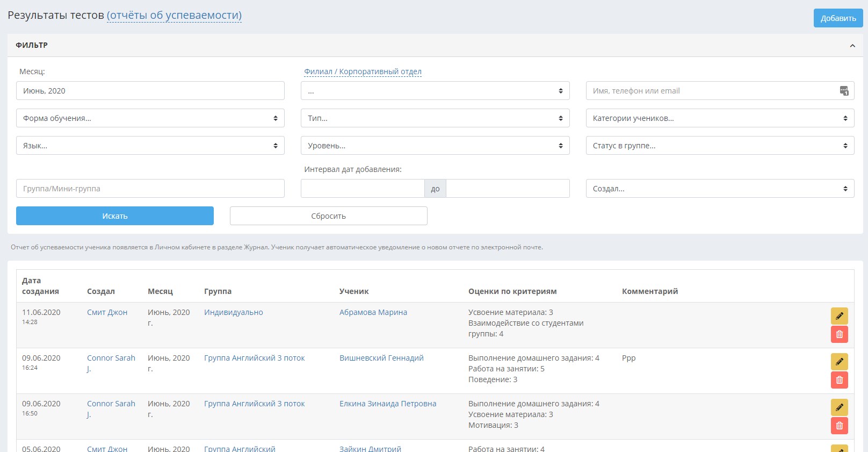Viewport: 868px width, 452px height.
Task: Edit the Абрамова Марина report with pencil icon
Action: click(839, 316)
